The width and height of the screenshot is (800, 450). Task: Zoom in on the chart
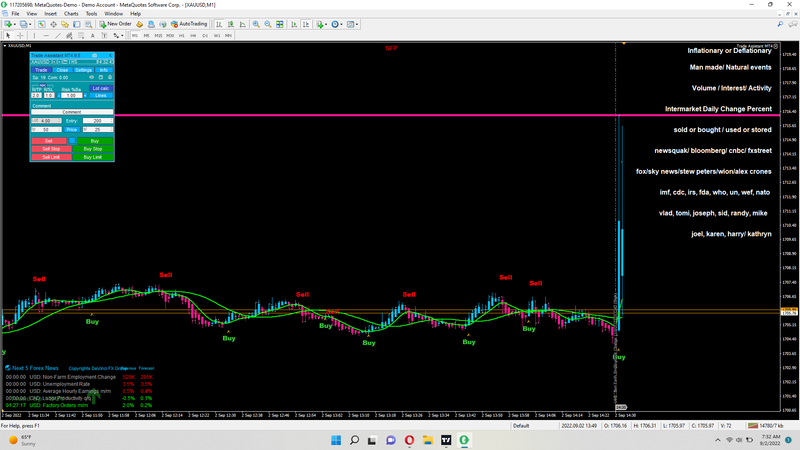[256, 24]
